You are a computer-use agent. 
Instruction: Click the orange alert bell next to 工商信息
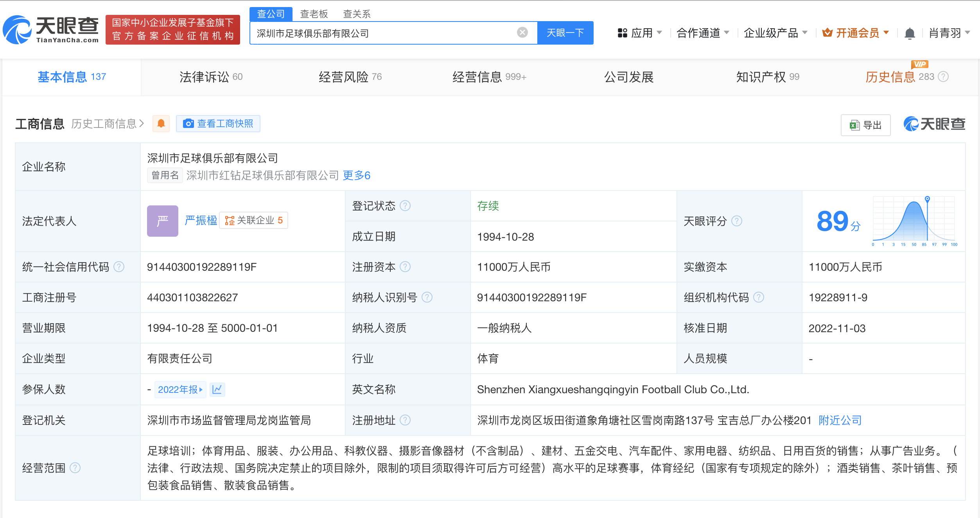161,124
